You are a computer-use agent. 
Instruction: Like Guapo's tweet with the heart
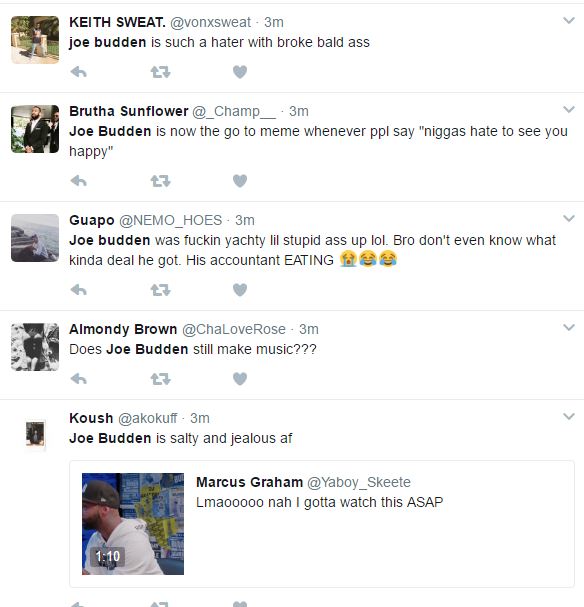coord(240,290)
